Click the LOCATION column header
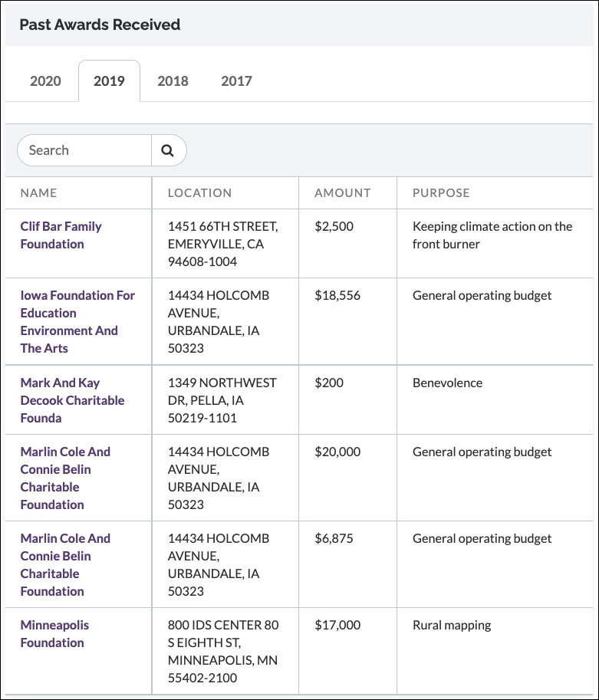Image resolution: width=599 pixels, height=700 pixels. click(x=200, y=193)
